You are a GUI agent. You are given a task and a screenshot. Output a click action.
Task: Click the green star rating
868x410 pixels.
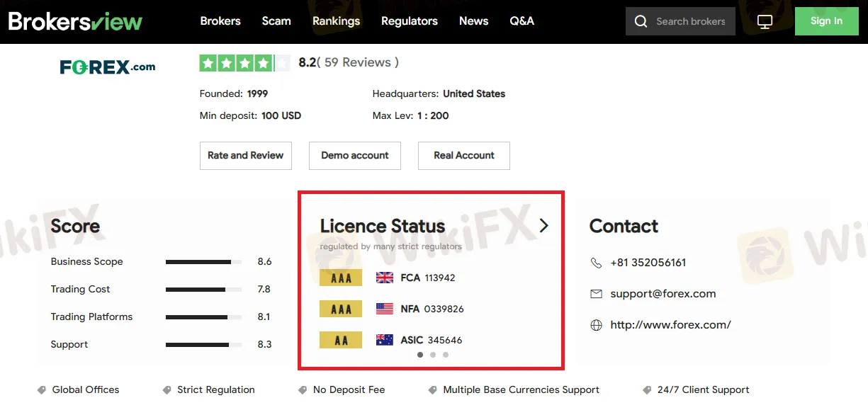click(x=244, y=63)
